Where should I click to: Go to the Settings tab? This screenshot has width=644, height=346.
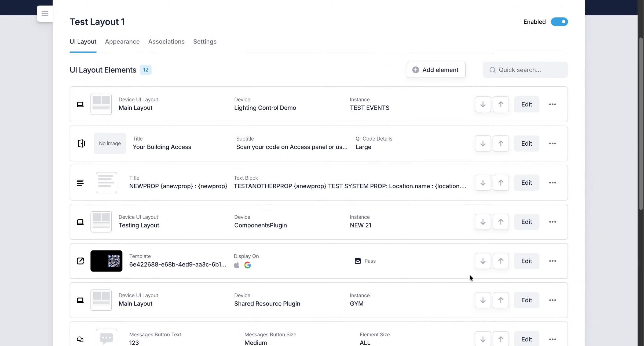[x=205, y=42]
